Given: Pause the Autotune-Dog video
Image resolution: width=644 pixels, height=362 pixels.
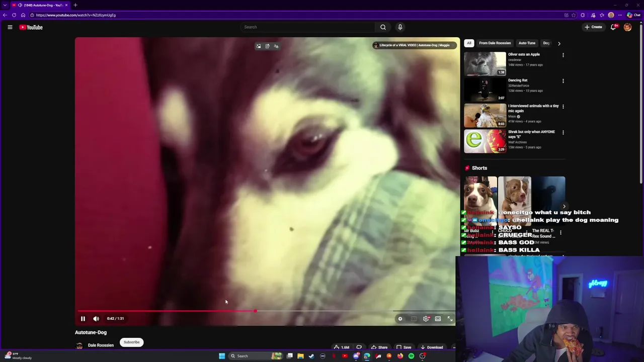Looking at the screenshot, I should [x=83, y=318].
